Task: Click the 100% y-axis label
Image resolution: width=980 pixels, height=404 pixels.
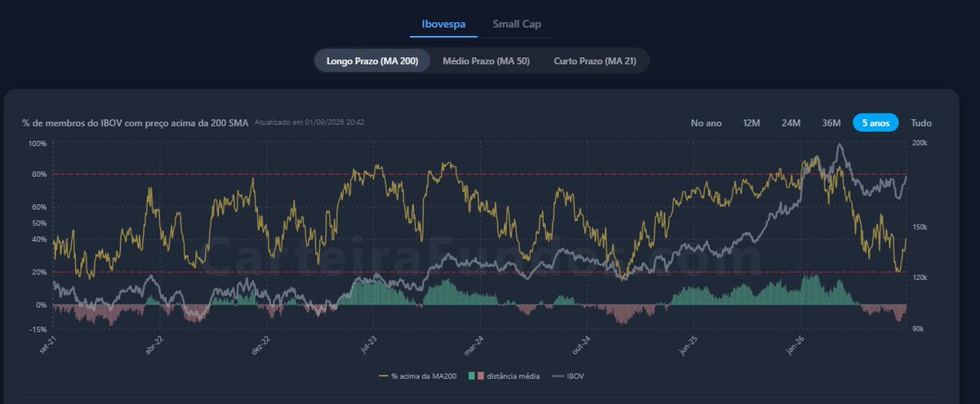Action: 38,144
